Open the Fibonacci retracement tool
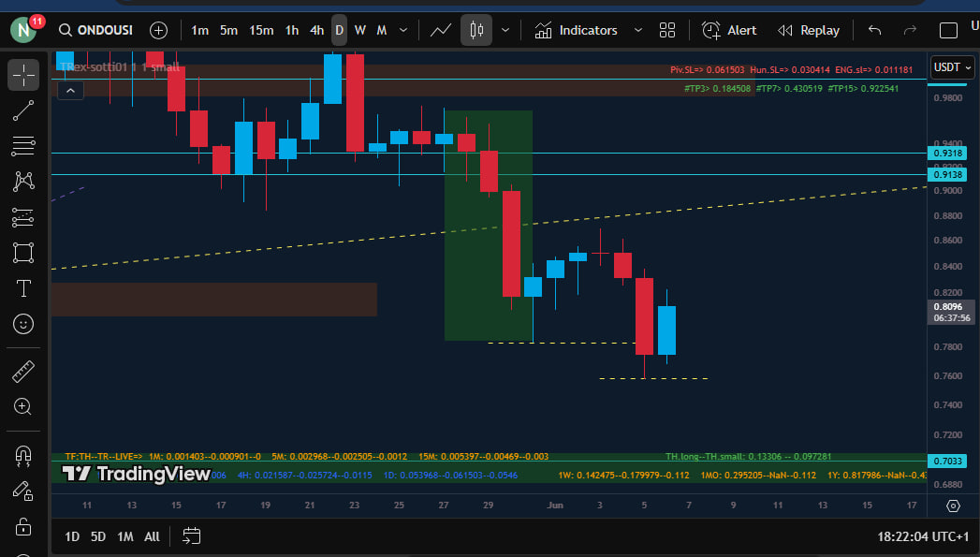980x557 pixels. (23, 146)
